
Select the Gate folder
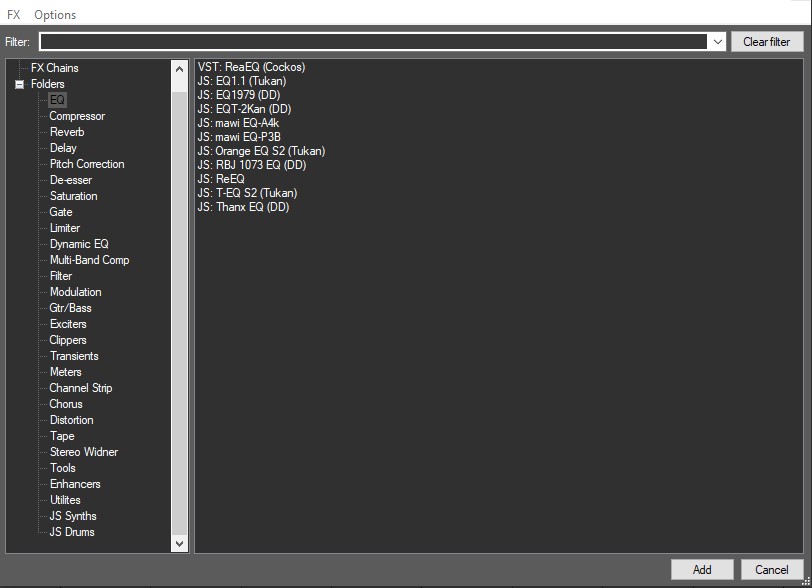61,212
